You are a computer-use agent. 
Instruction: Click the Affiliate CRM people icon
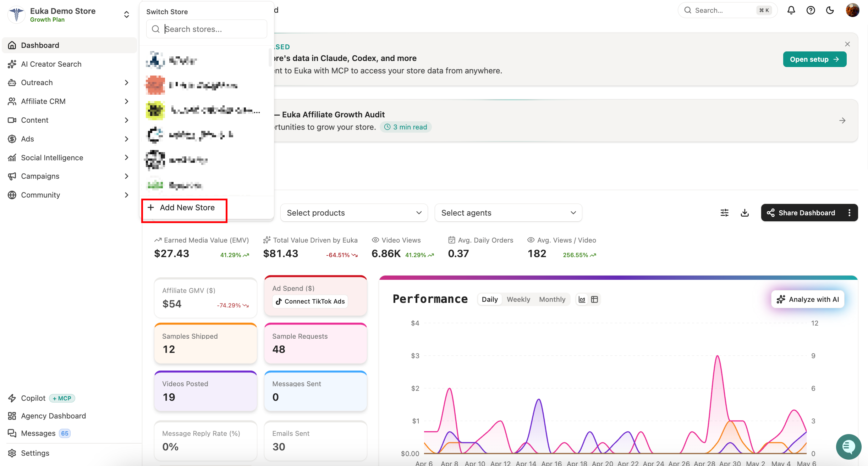pyautogui.click(x=12, y=101)
